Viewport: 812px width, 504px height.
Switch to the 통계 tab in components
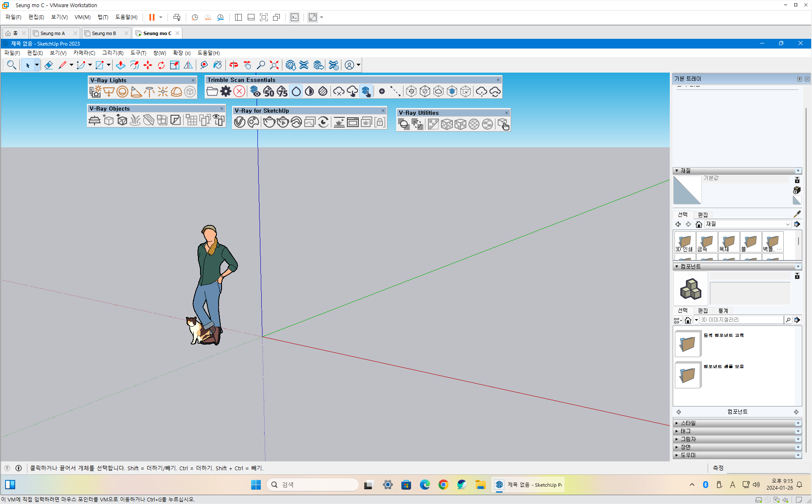click(723, 311)
